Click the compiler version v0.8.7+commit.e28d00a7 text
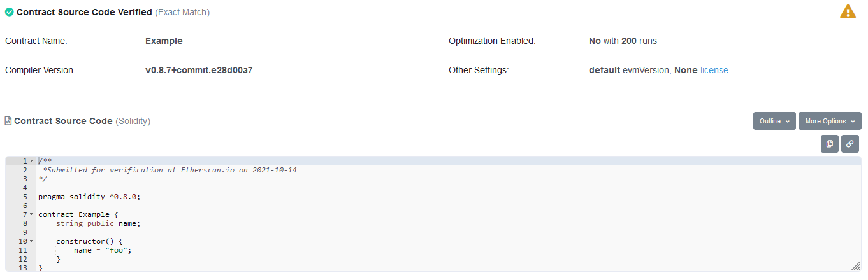The image size is (868, 280). [199, 70]
